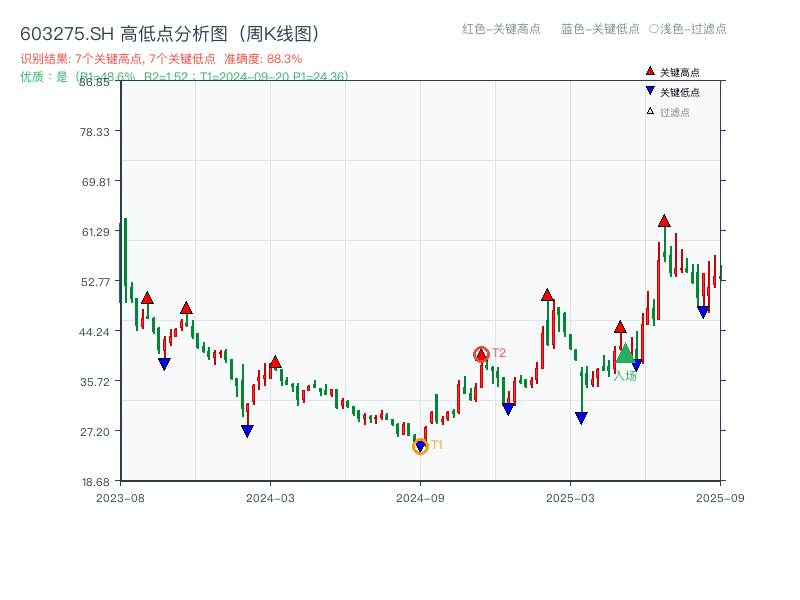Click the 2024-09 axis tick label

click(x=421, y=496)
